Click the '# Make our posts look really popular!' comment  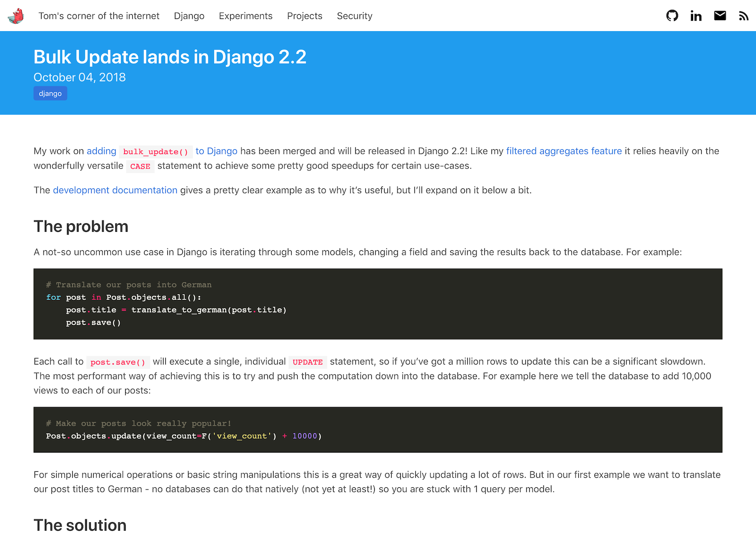point(139,424)
